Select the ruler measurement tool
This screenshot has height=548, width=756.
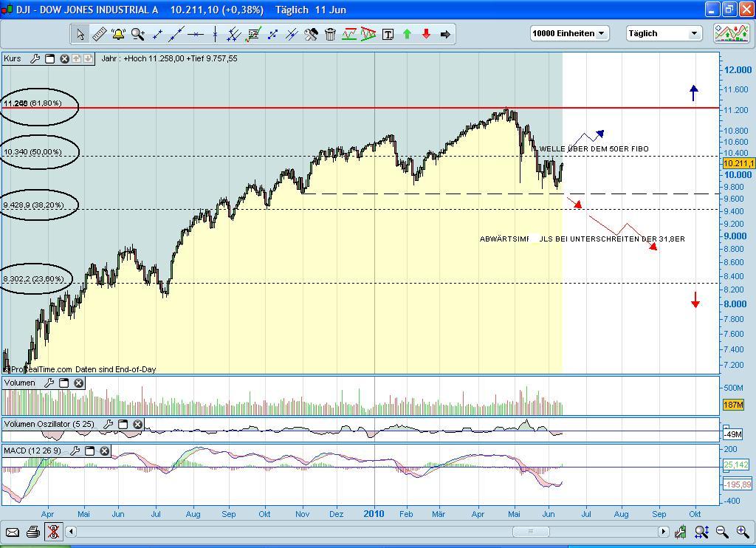(100, 34)
